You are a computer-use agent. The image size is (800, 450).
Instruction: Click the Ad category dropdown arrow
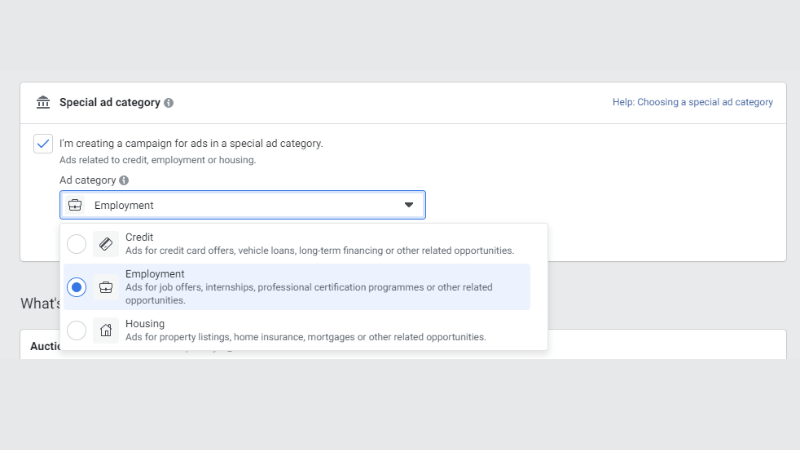point(408,205)
